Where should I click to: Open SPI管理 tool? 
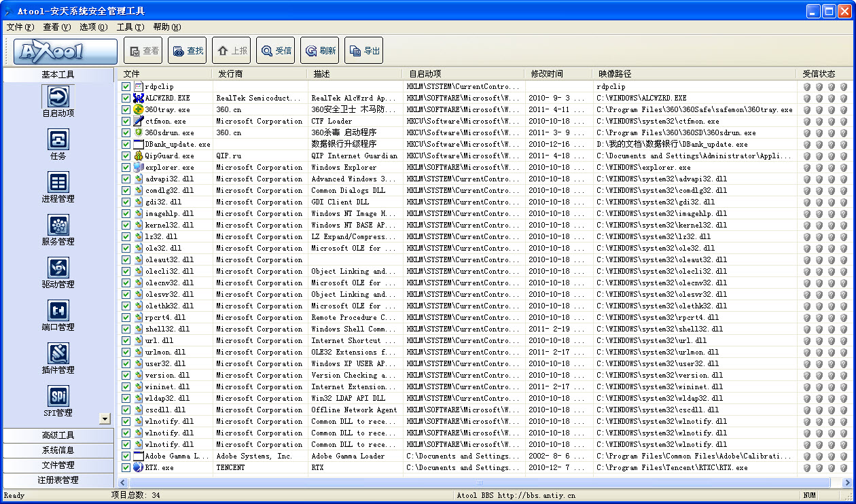click(58, 396)
